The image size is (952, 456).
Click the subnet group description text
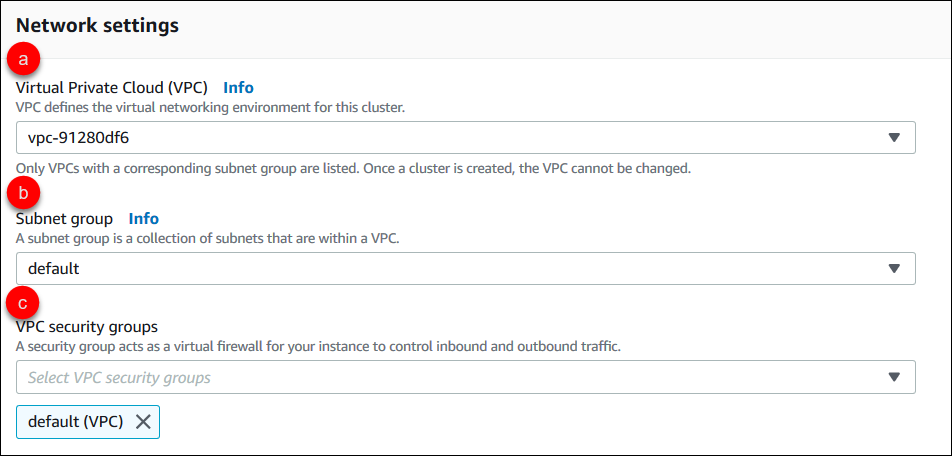coord(226,237)
